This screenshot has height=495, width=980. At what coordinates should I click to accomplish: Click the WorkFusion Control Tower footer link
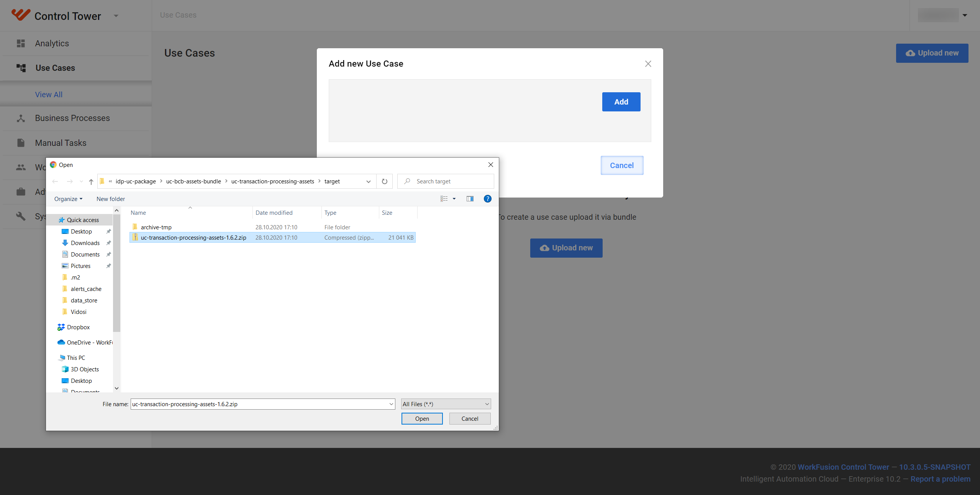tap(844, 467)
